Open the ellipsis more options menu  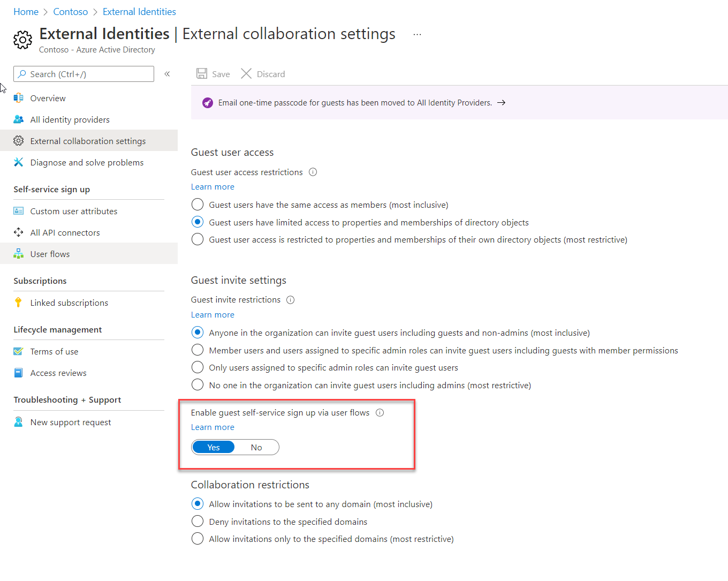[417, 34]
